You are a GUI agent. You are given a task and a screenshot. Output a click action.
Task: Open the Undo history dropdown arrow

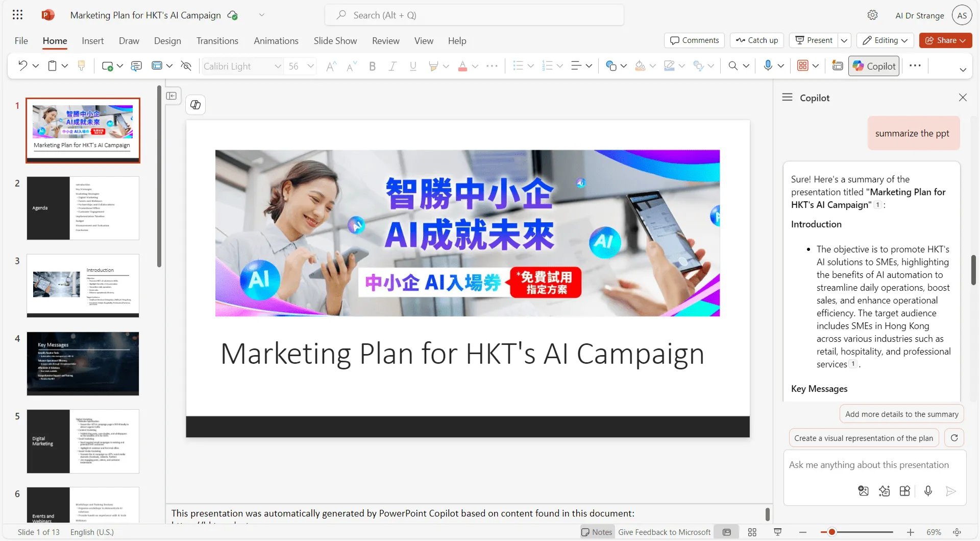pos(36,65)
